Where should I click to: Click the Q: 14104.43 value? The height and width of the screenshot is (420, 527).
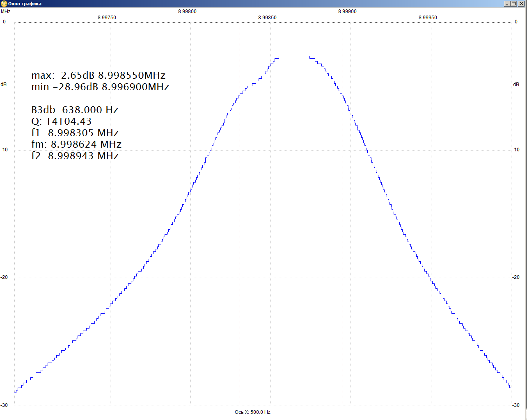click(x=62, y=121)
